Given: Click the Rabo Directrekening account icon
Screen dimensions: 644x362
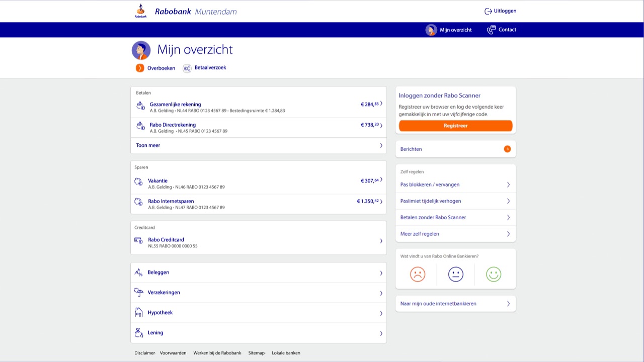Looking at the screenshot, I should click(x=140, y=126).
